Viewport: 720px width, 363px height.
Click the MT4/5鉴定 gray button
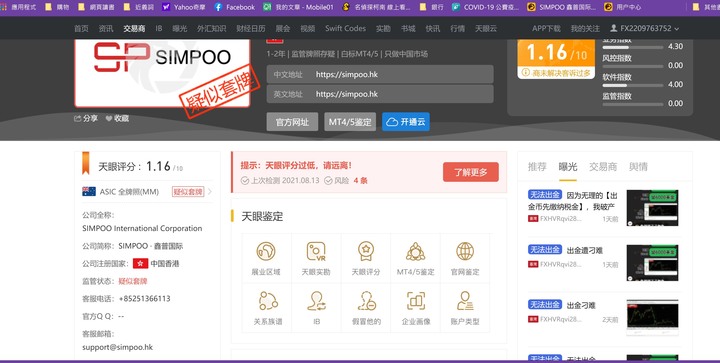tap(350, 122)
